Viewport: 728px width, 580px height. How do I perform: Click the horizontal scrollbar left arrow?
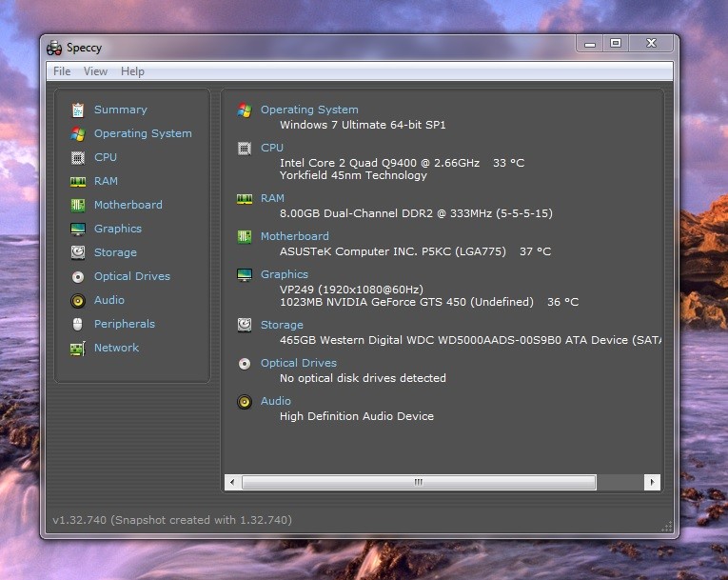pyautogui.click(x=232, y=483)
